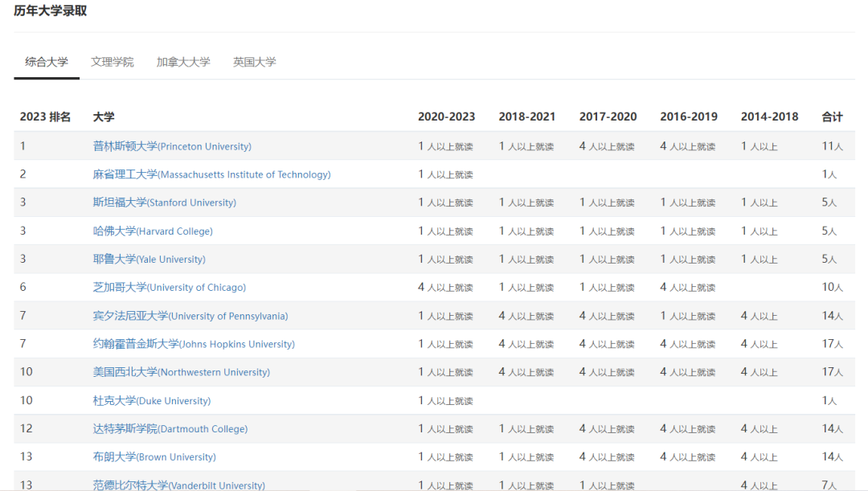This screenshot has width=868, height=491.
Task: Open the 文理学院 tab
Action: pos(113,62)
